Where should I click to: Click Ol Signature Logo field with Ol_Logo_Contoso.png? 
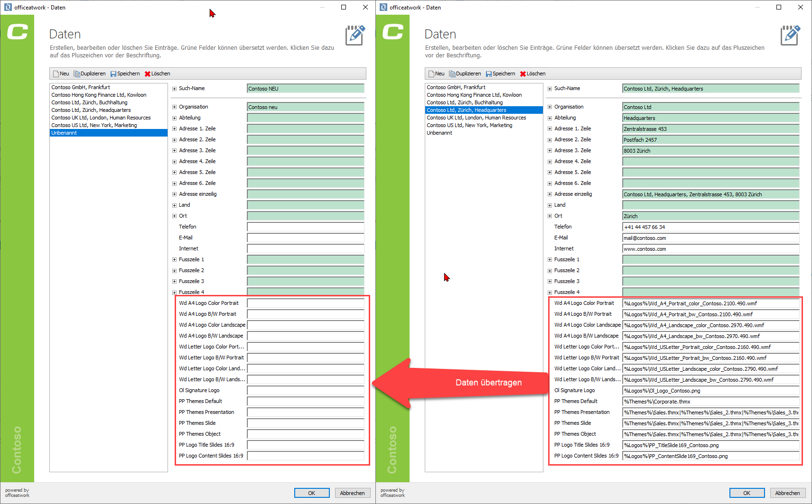tap(711, 391)
